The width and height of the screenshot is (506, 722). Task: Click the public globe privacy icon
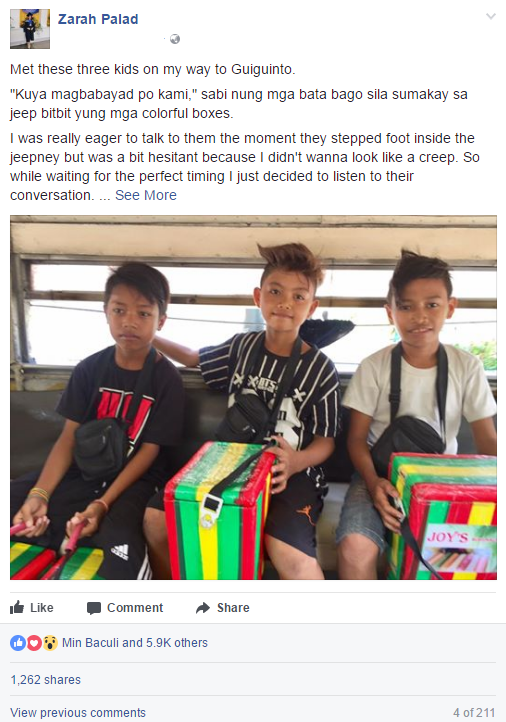click(x=174, y=39)
